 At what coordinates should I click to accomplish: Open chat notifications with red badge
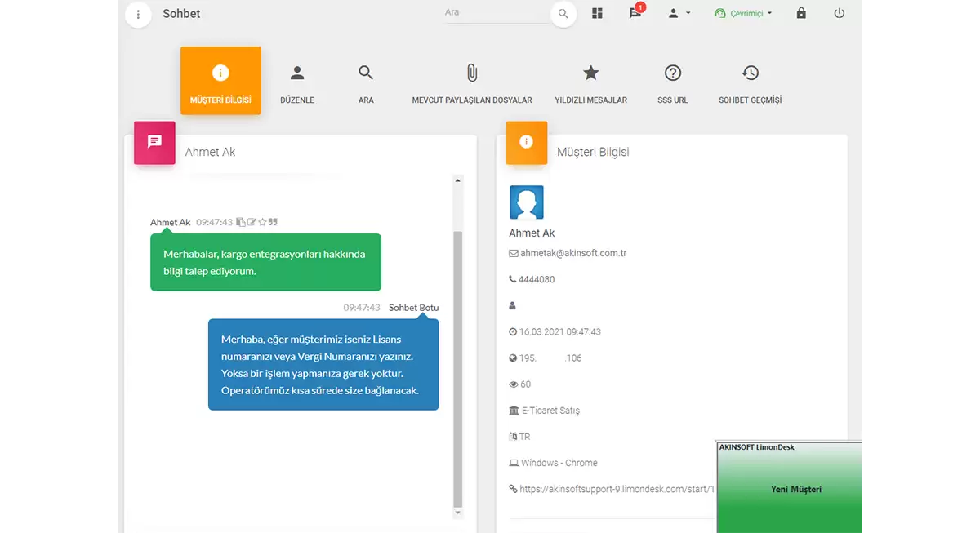coord(635,14)
